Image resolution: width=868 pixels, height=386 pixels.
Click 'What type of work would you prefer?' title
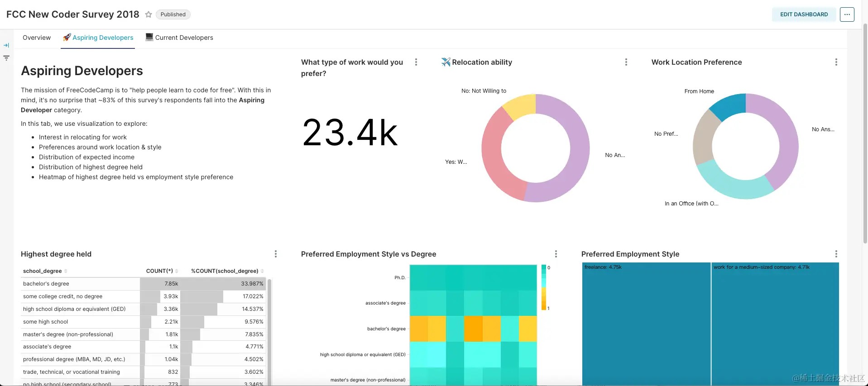coord(352,67)
